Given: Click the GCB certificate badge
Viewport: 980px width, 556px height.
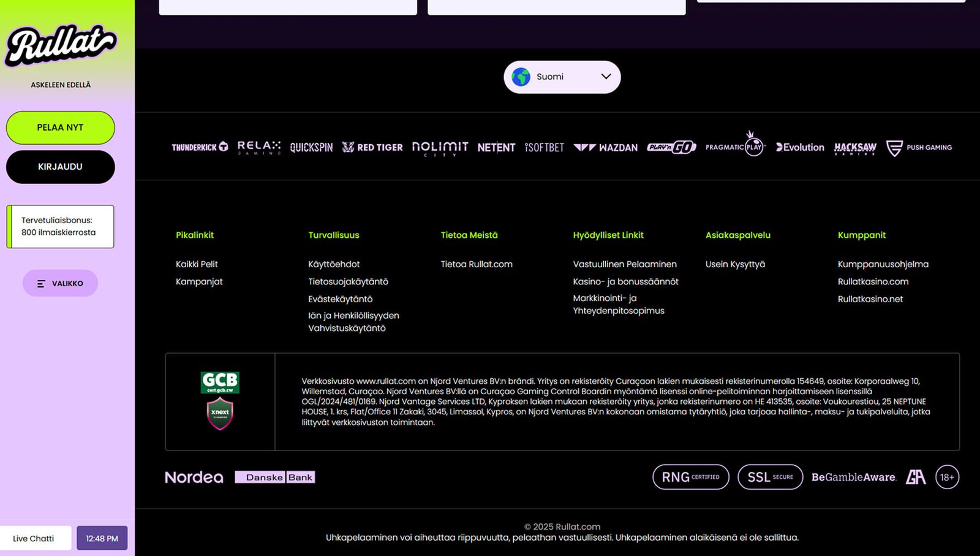Looking at the screenshot, I should pos(220,382).
